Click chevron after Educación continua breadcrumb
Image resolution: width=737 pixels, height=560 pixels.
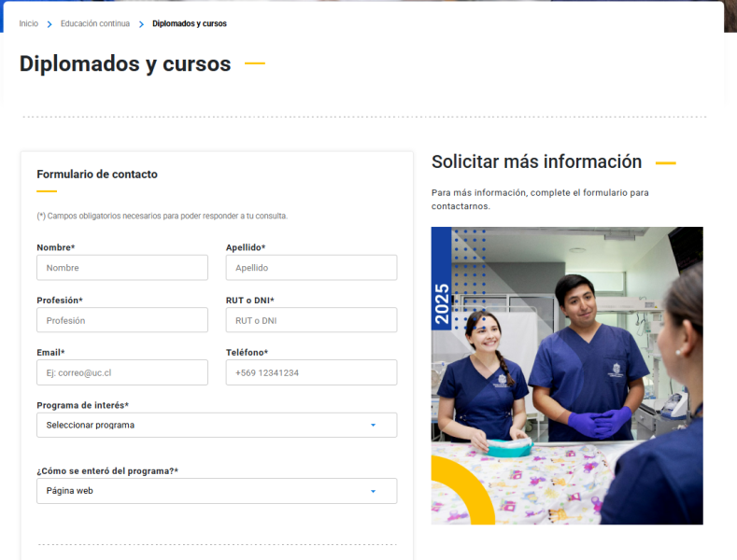(141, 24)
